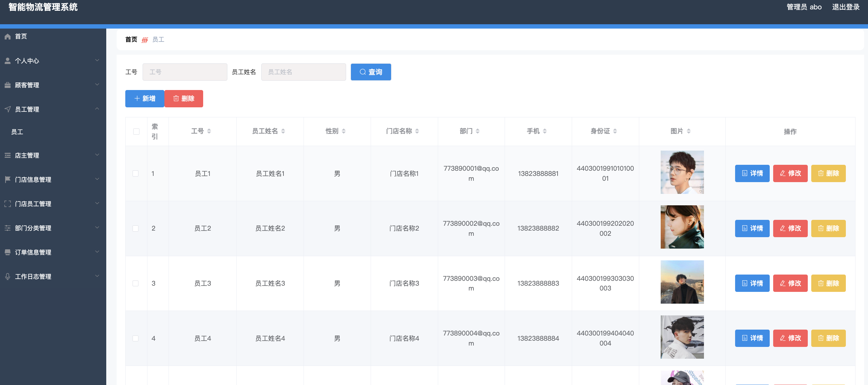
Task: Click the frame icon beside 门店员工管理
Action: click(x=8, y=204)
